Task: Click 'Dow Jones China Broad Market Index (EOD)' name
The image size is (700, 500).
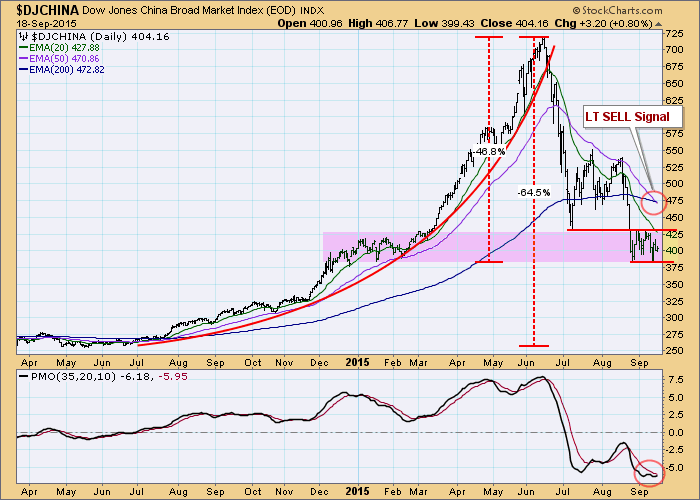Action: [189, 10]
